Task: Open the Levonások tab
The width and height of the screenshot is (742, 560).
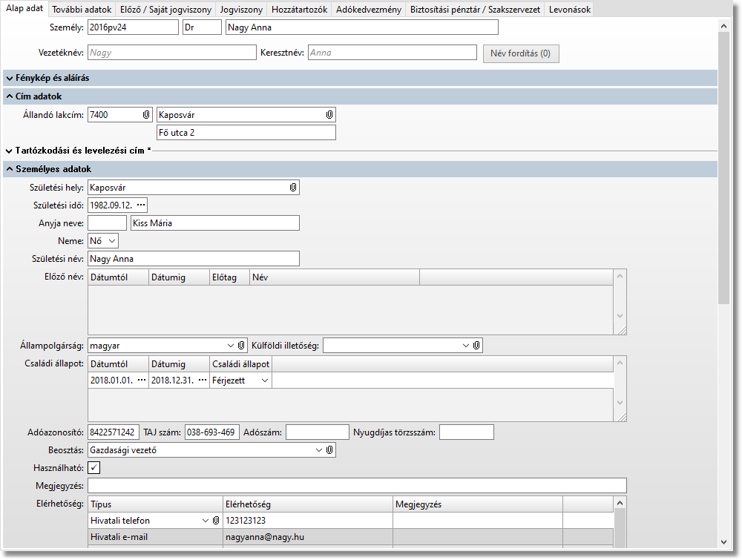Action: (570, 10)
